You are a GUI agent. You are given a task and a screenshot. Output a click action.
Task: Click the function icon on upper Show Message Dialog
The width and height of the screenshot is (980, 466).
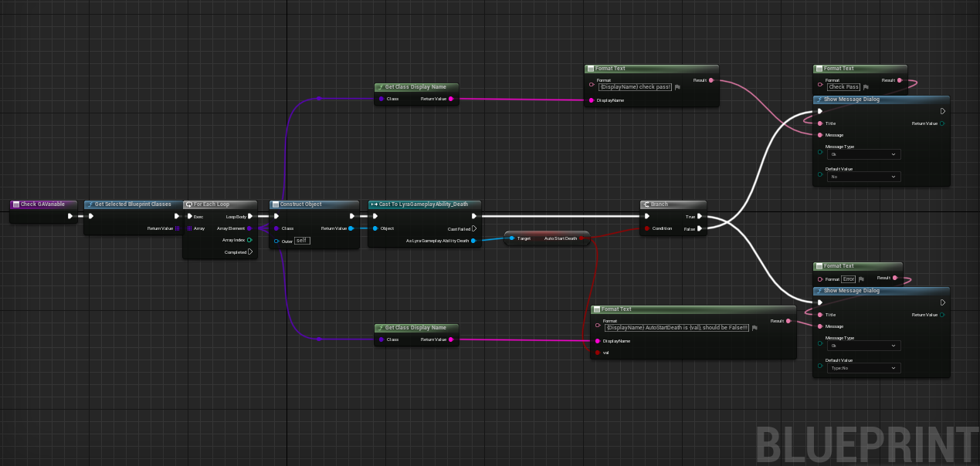click(819, 99)
